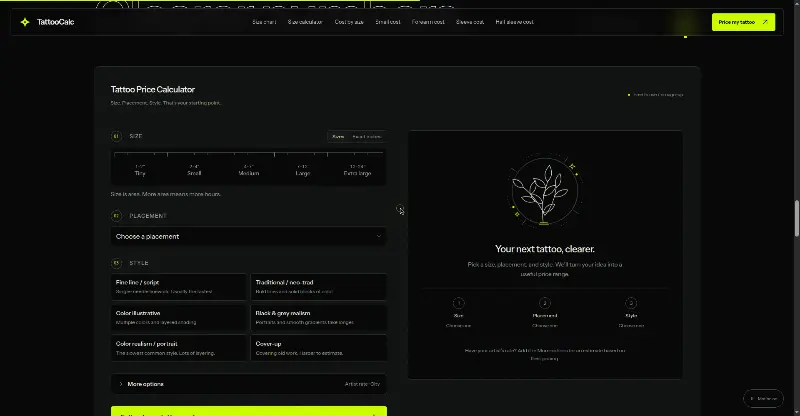Viewport: 800px width, 416px height.
Task: Open Size calculator in the top navigation
Action: [305, 22]
